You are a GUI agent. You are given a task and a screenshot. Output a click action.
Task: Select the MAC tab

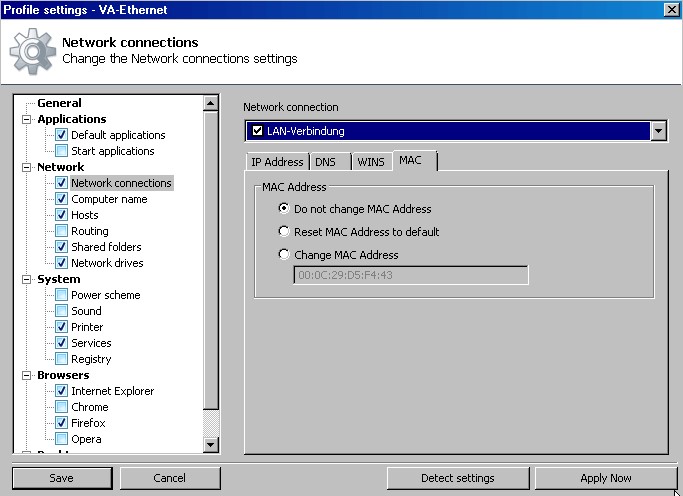point(414,160)
